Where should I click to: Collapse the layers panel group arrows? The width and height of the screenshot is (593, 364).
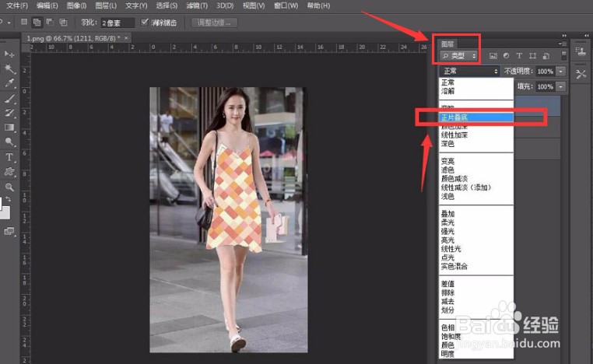point(564,36)
